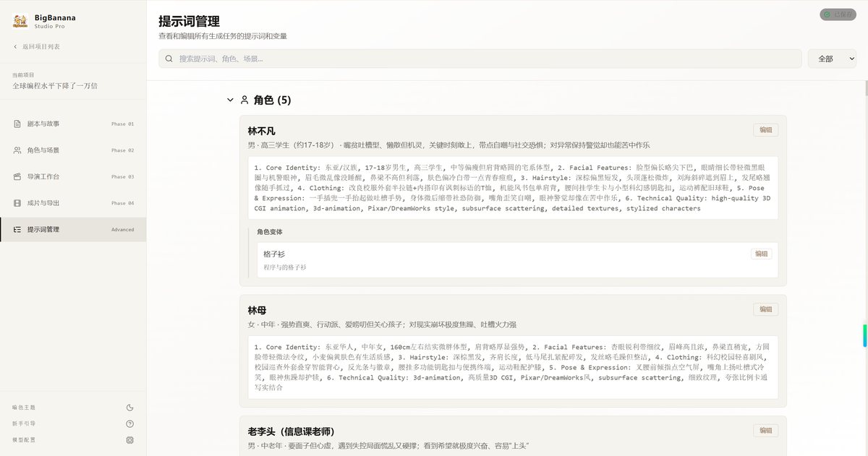Image resolution: width=868 pixels, height=456 pixels.
Task: Click the 已保存 status badge
Action: 838,14
